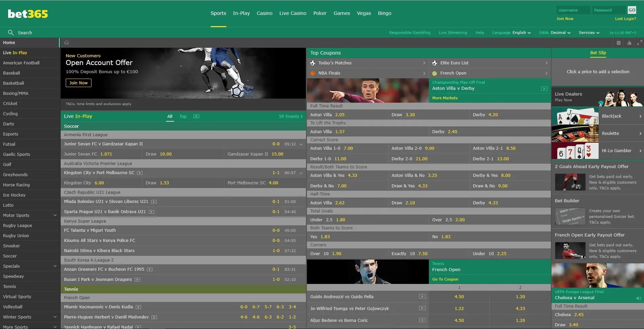Open the Poker top navigation tab
This screenshot has width=644, height=329.
[x=320, y=13]
